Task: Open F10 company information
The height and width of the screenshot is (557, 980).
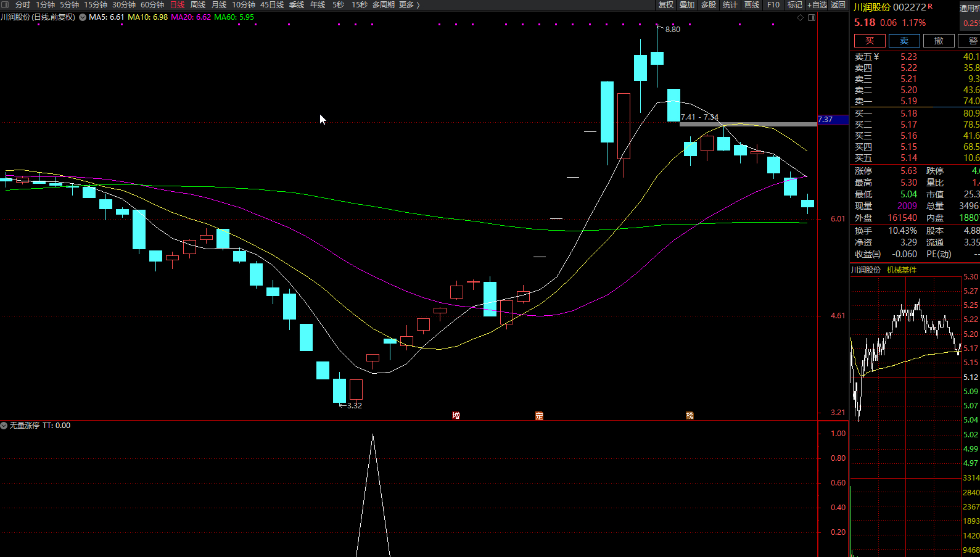Action: [773, 5]
